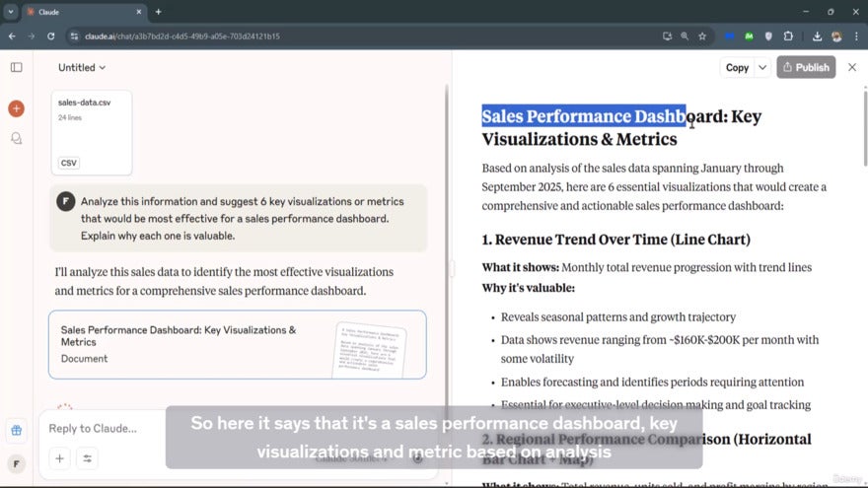This screenshot has height=488, width=868.
Task: Install app icon in address bar
Action: pyautogui.click(x=667, y=35)
